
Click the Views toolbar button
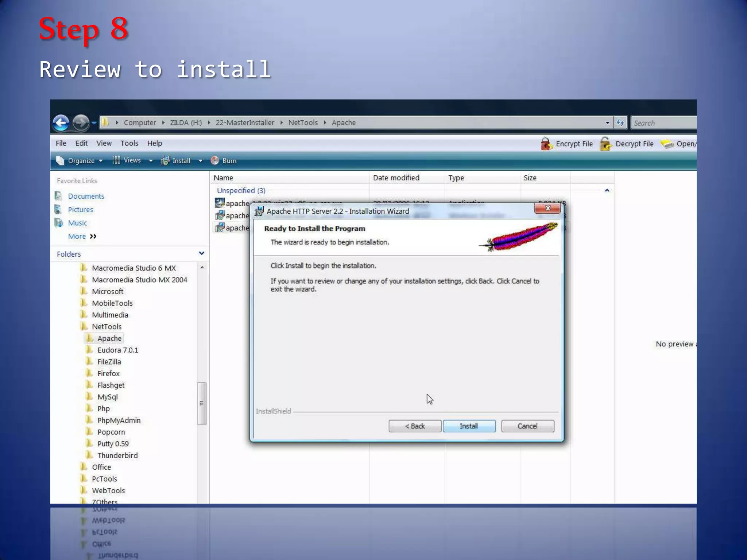click(x=127, y=160)
